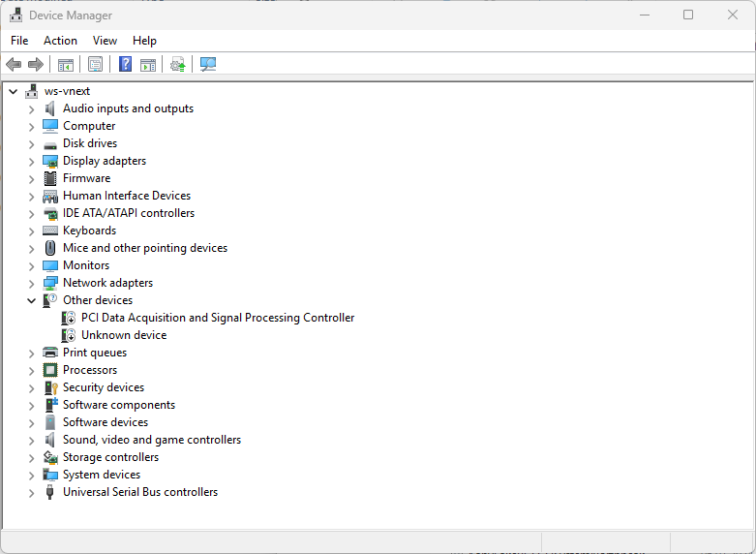Viewport: 756px width, 554px height.
Task: Click the Update device driver toolbar icon
Action: click(x=177, y=64)
